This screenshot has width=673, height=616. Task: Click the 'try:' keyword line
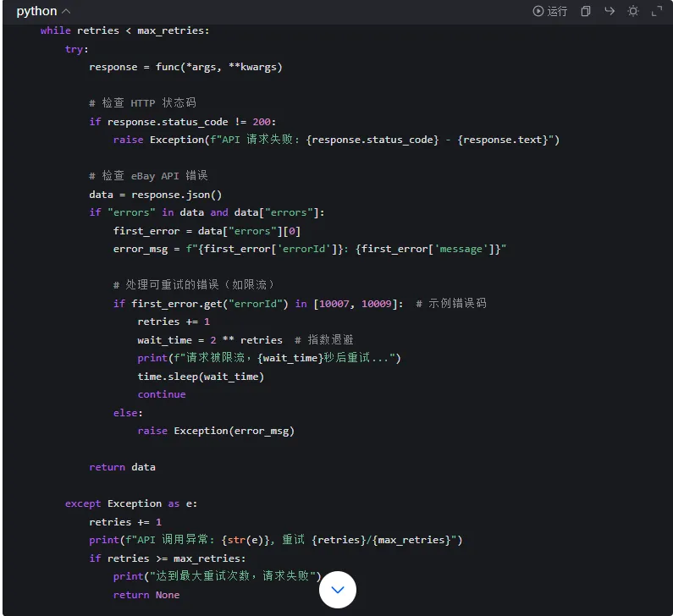click(x=77, y=49)
